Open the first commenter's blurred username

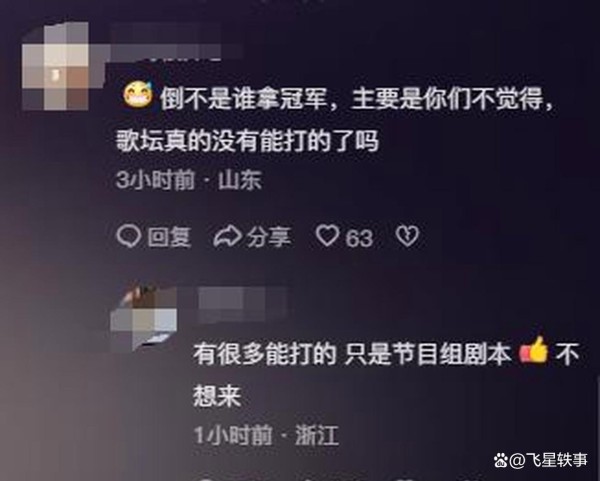pyautogui.click(x=167, y=43)
